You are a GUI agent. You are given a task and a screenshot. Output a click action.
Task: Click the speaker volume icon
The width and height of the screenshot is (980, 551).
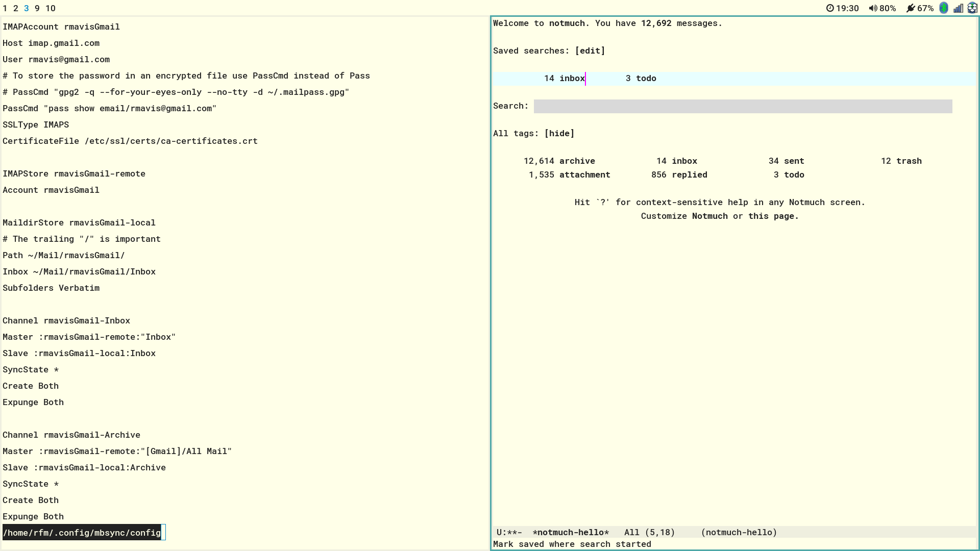point(873,8)
